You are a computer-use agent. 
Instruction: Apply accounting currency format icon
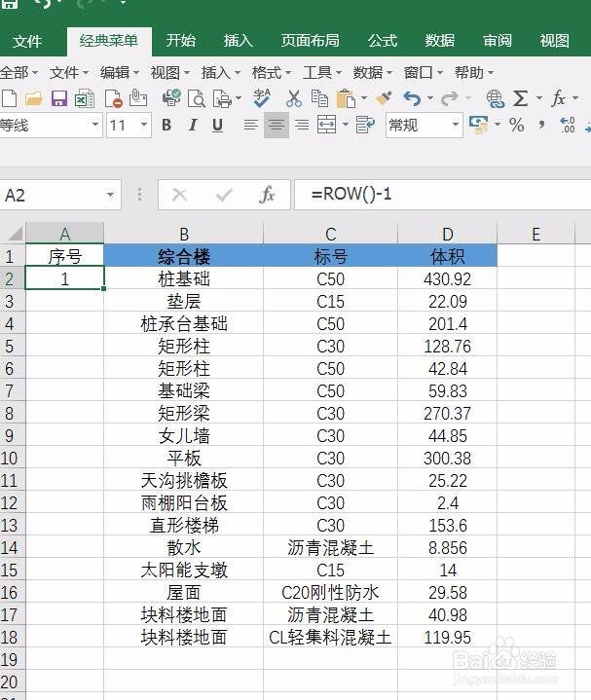click(x=478, y=125)
